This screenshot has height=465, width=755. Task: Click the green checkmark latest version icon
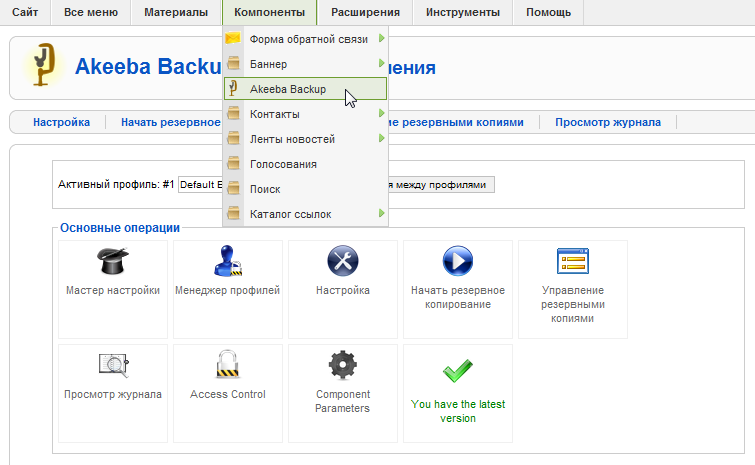coord(458,371)
